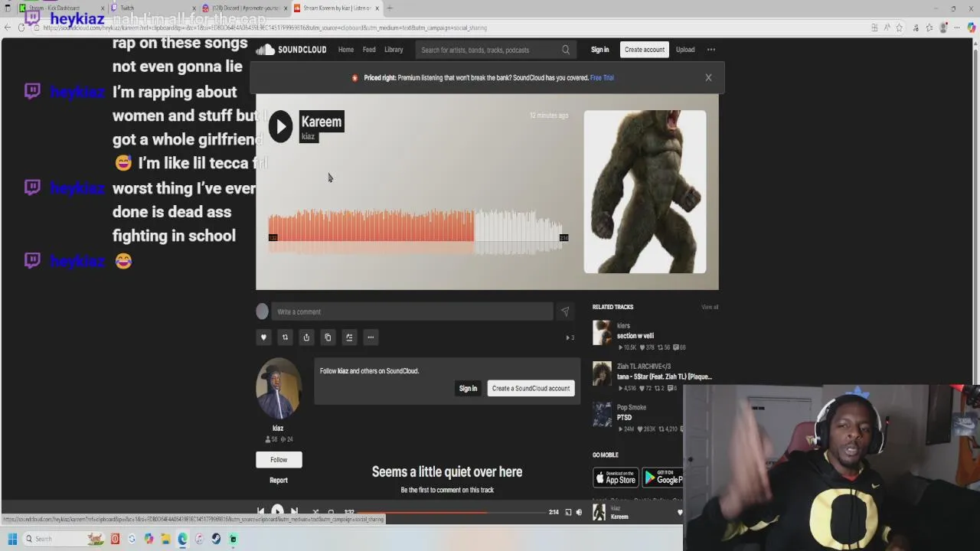980x551 pixels.
Task: Click the Follow button under kiaz
Action: pos(279,459)
